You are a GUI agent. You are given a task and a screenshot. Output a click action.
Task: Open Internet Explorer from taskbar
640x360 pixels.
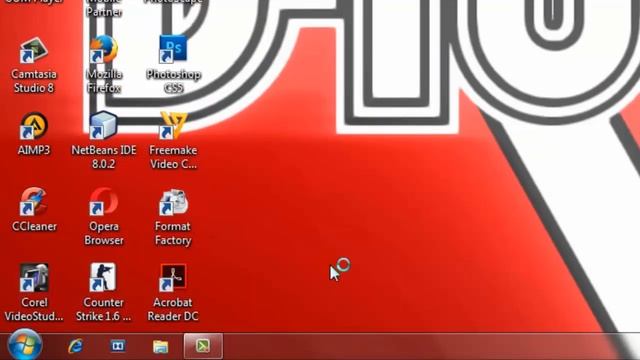click(76, 346)
